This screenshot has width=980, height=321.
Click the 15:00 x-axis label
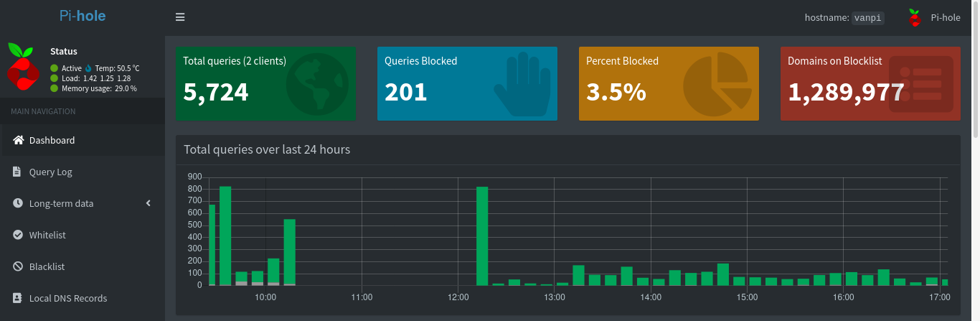pyautogui.click(x=747, y=297)
